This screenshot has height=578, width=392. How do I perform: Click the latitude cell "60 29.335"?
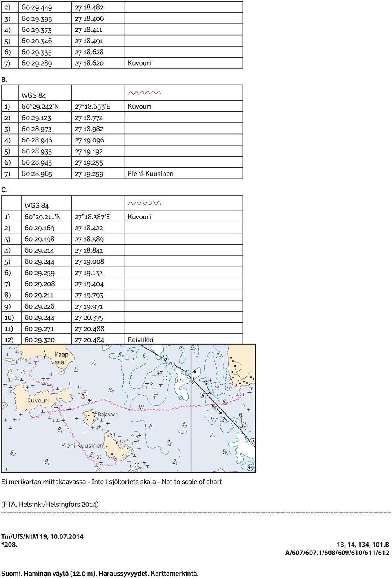coord(37,52)
